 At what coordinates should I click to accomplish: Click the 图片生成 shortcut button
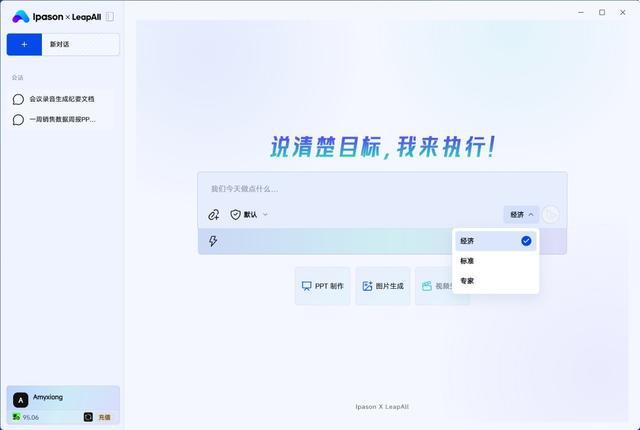pos(383,286)
